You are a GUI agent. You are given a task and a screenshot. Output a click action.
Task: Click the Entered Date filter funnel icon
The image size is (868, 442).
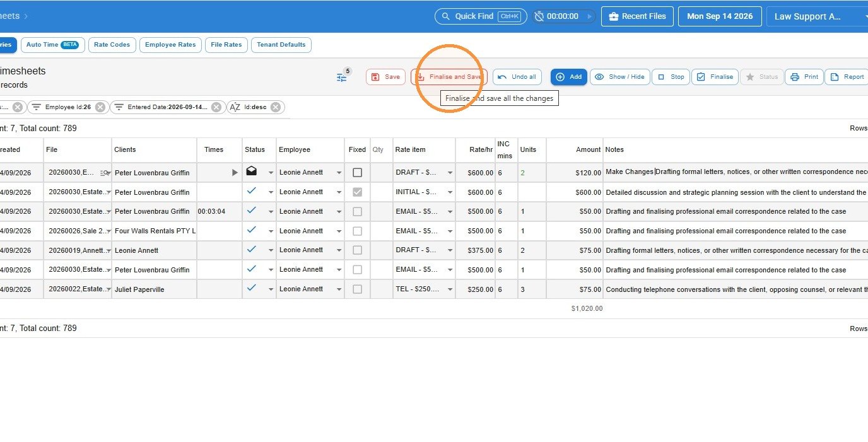pyautogui.click(x=119, y=107)
